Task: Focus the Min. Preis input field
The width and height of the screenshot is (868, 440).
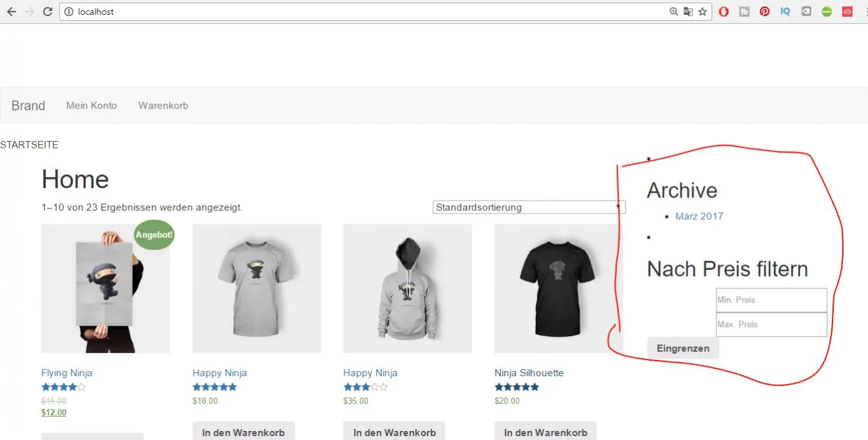Action: coord(771,300)
